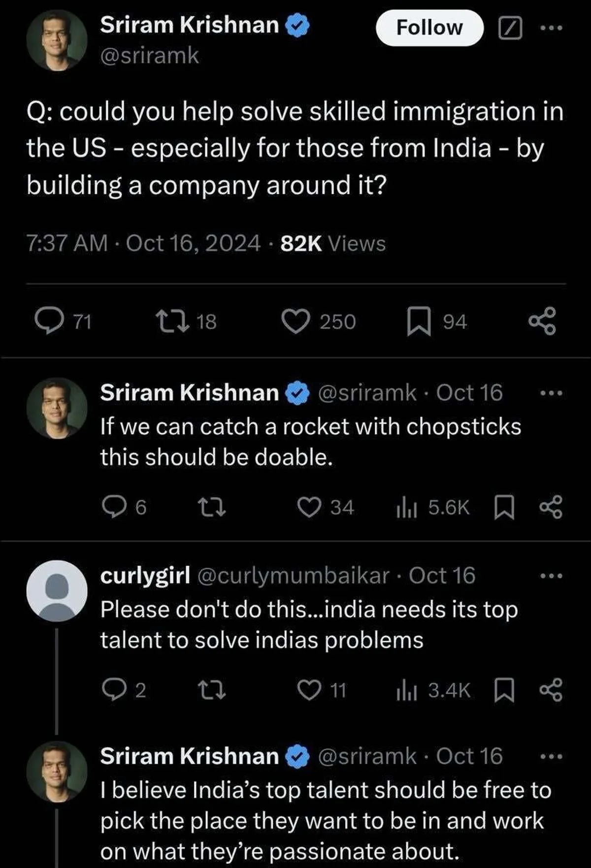Image resolution: width=591 pixels, height=868 pixels.
Task: Reply to curlygirl's comment with 2 replies
Action: [112, 690]
